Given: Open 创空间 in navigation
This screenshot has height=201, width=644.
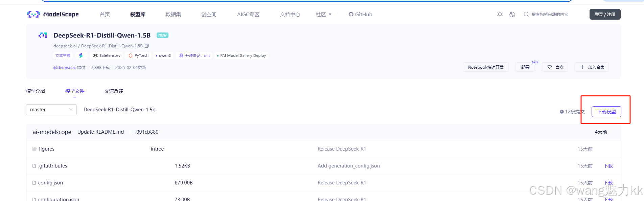Looking at the screenshot, I should pos(209,14).
